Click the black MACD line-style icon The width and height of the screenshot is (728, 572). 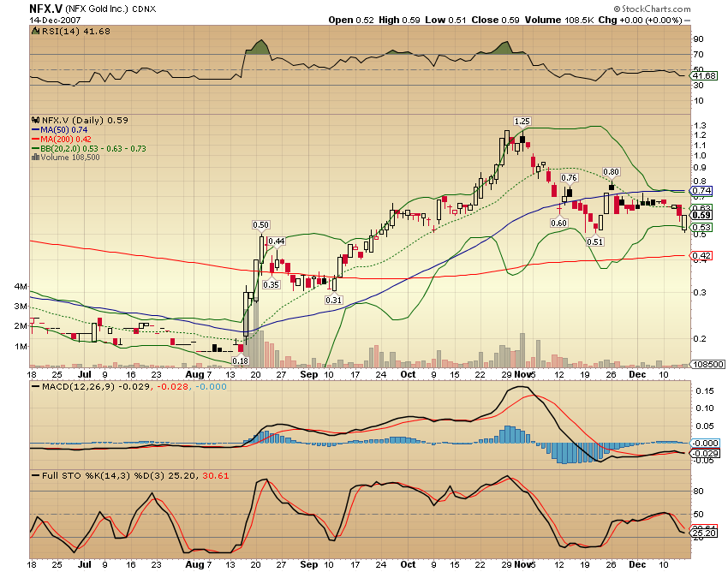(36, 386)
